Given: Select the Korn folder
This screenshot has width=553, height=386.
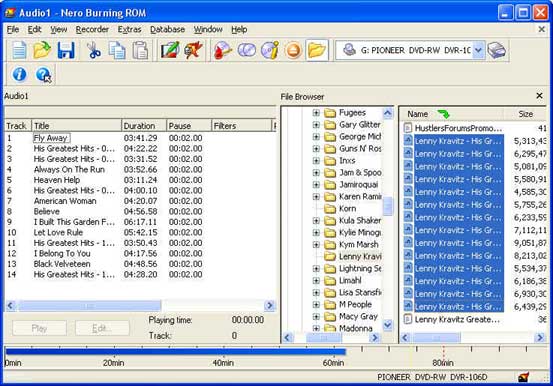Looking at the screenshot, I should (x=340, y=209).
